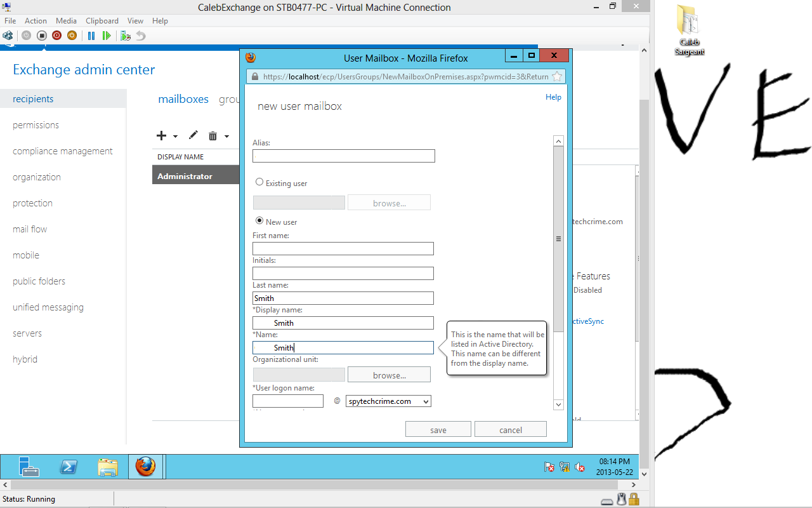
Task: Open the servers section
Action: (27, 333)
